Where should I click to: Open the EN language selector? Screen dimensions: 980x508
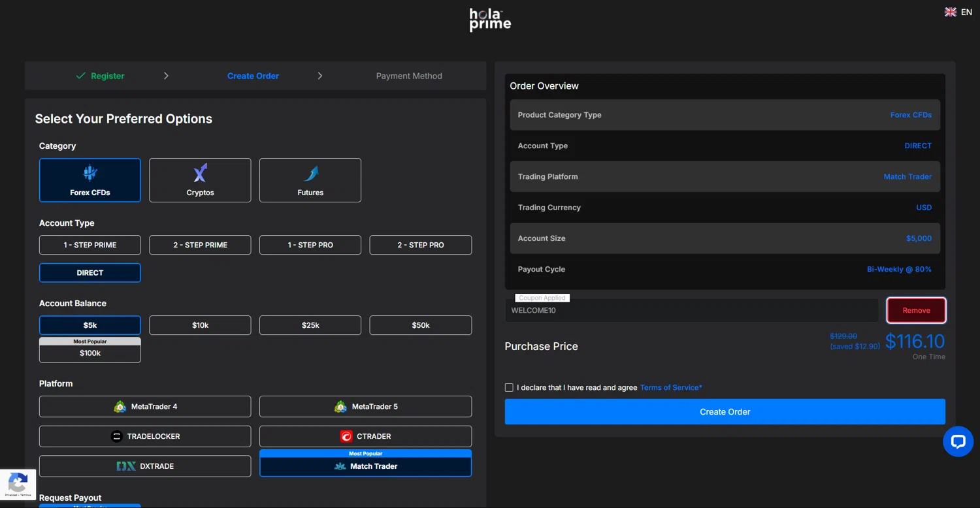click(958, 12)
